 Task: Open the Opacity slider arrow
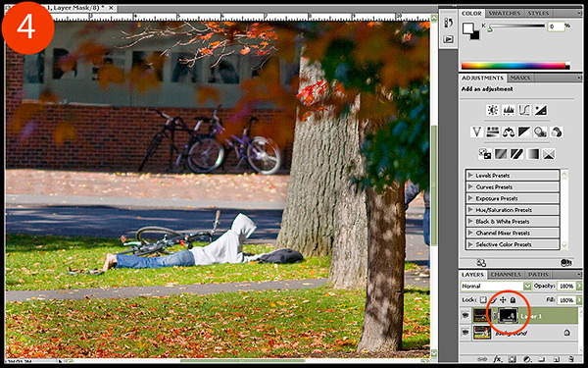579,287
